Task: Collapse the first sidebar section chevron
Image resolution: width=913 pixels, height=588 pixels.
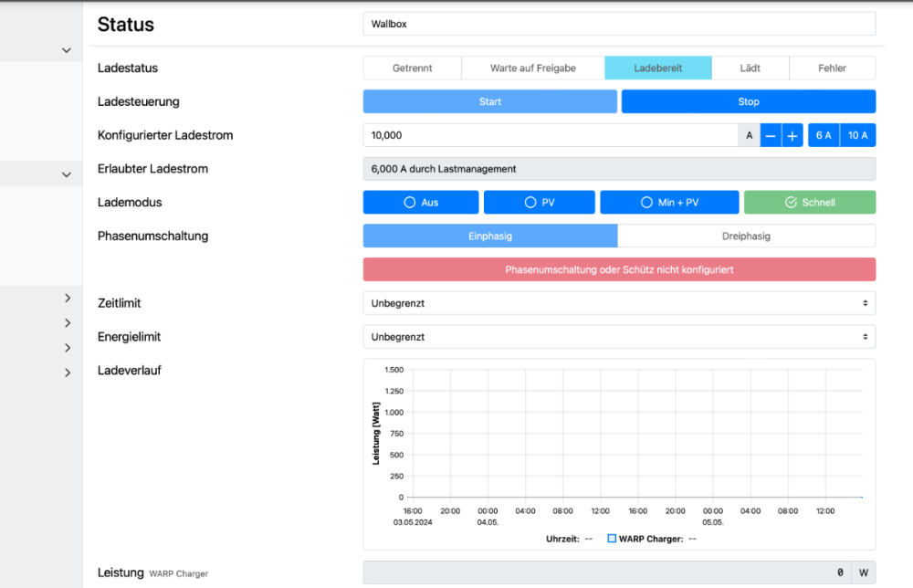Action: click(x=66, y=50)
